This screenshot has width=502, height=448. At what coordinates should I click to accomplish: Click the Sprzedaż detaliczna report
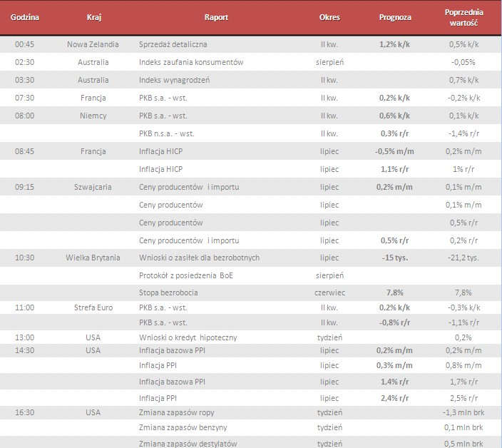point(173,44)
